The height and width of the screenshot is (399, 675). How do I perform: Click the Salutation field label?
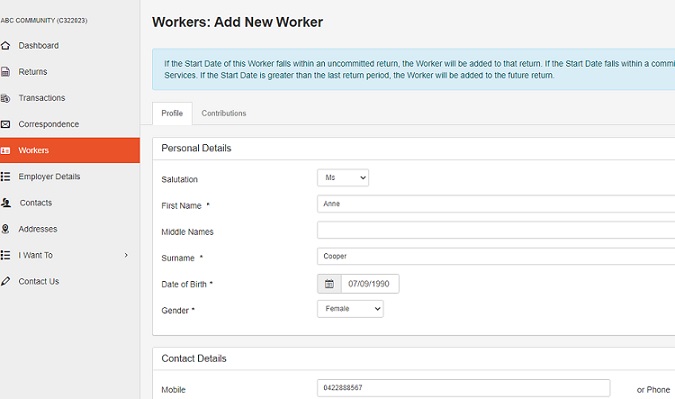click(x=180, y=180)
